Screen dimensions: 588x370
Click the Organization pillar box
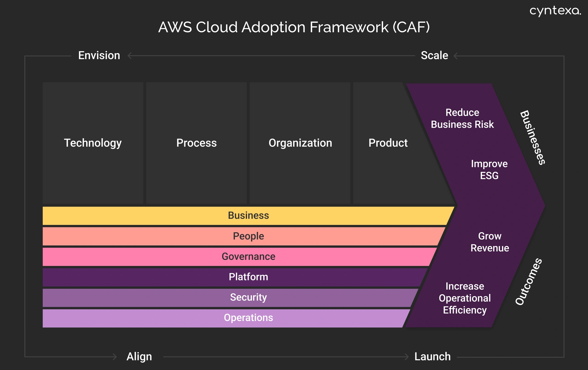pyautogui.click(x=301, y=143)
